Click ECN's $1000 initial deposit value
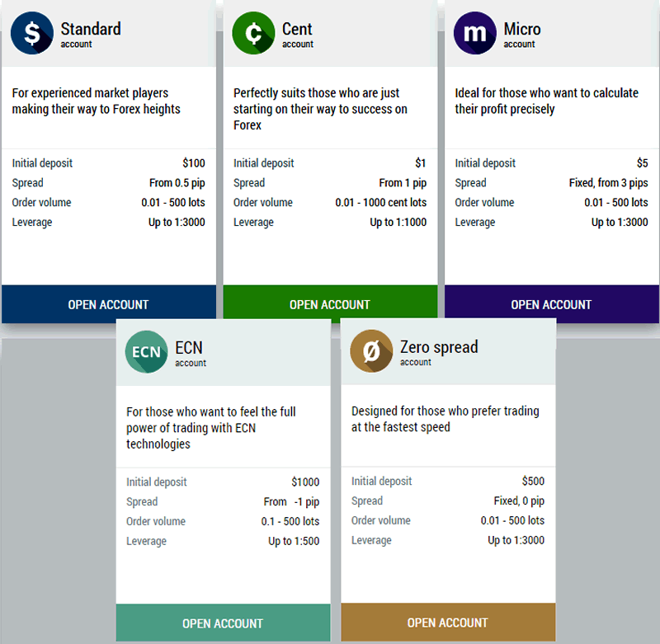This screenshot has width=660, height=644. pos(305,482)
